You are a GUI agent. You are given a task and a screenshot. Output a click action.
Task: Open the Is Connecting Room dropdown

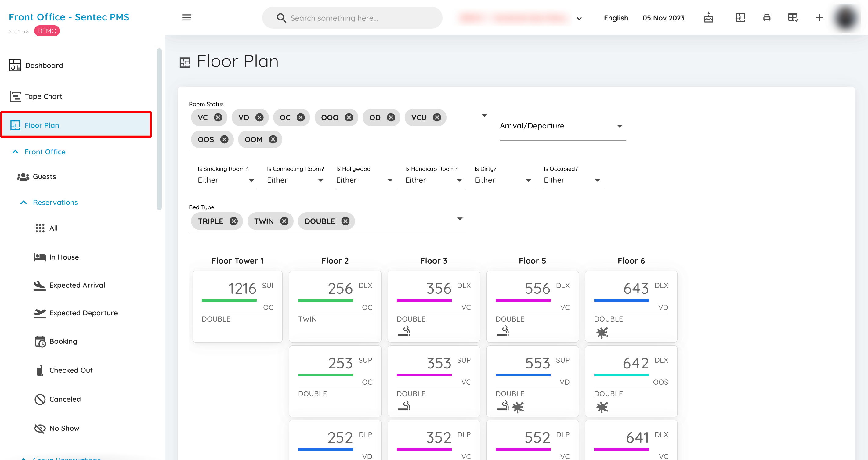[x=297, y=180]
